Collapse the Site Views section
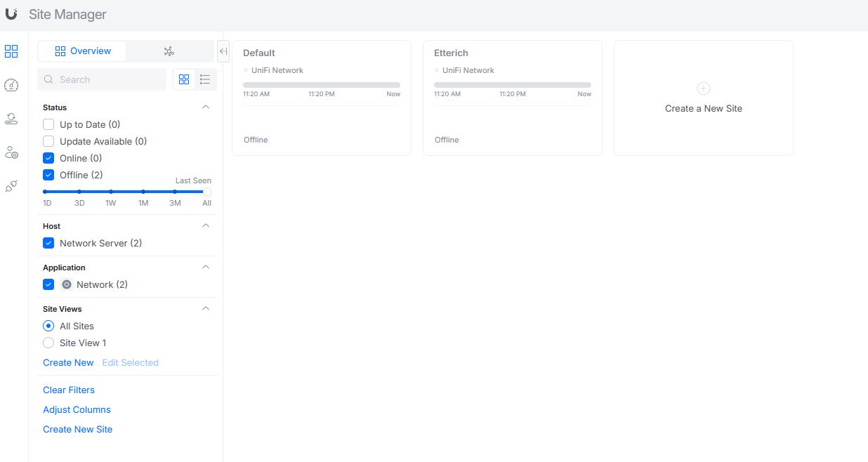Image resolution: width=868 pixels, height=462 pixels. click(x=206, y=309)
